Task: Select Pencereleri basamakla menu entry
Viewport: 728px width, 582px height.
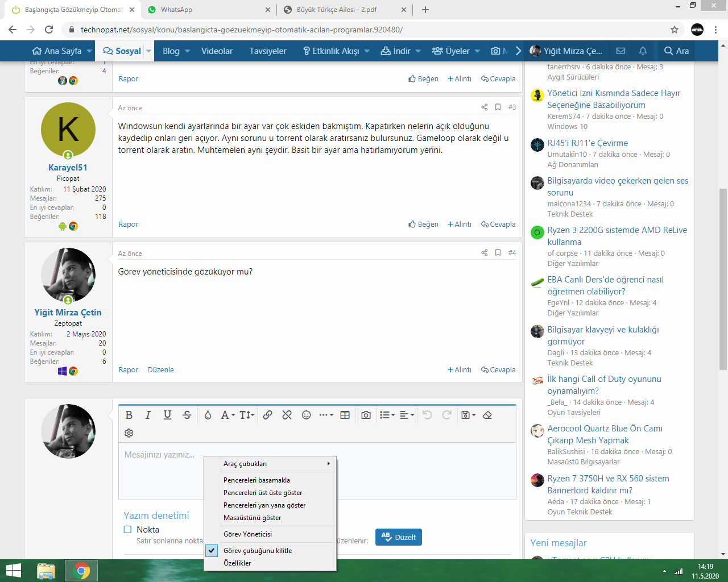Action: point(270,480)
